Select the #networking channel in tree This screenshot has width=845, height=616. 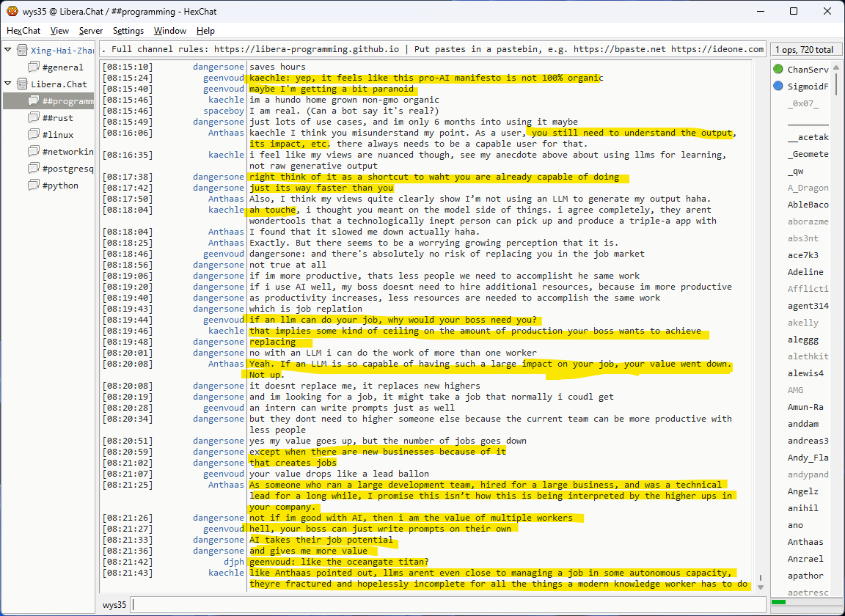point(67,152)
